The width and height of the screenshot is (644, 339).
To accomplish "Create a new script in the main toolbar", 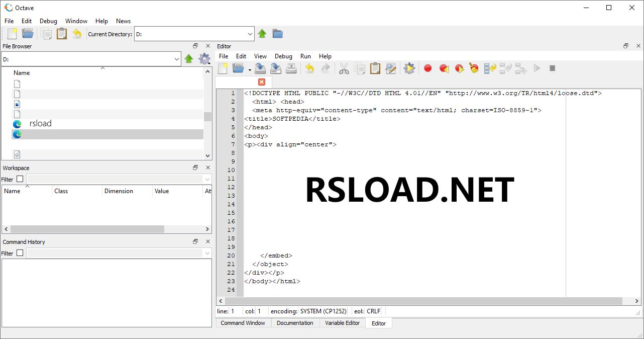I will (12, 34).
